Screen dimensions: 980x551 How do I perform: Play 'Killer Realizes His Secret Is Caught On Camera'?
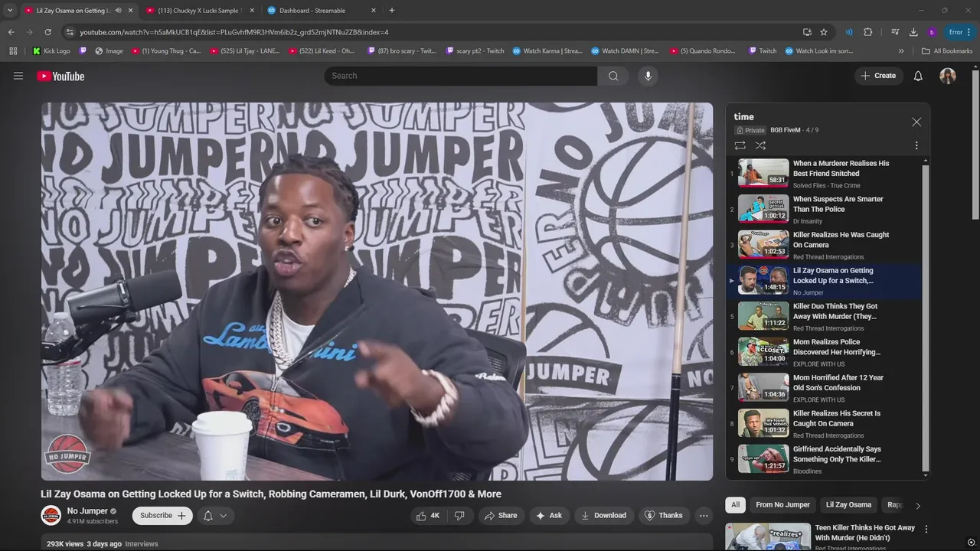pyautogui.click(x=824, y=423)
